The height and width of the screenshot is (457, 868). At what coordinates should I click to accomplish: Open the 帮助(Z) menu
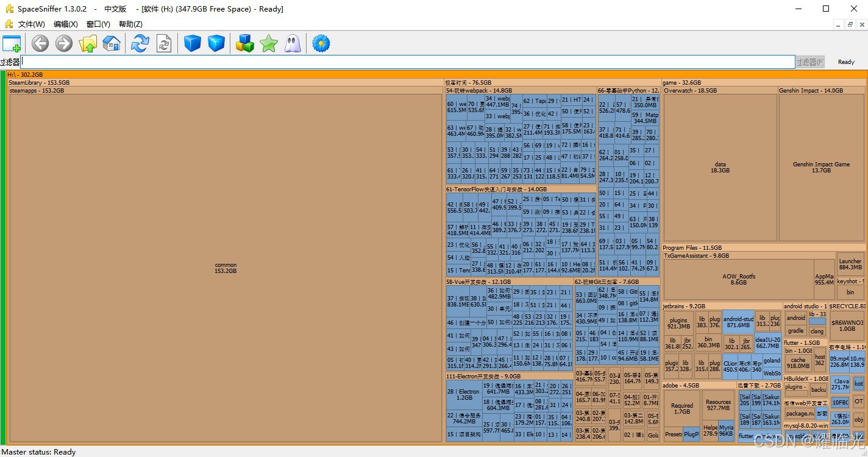[x=130, y=24]
